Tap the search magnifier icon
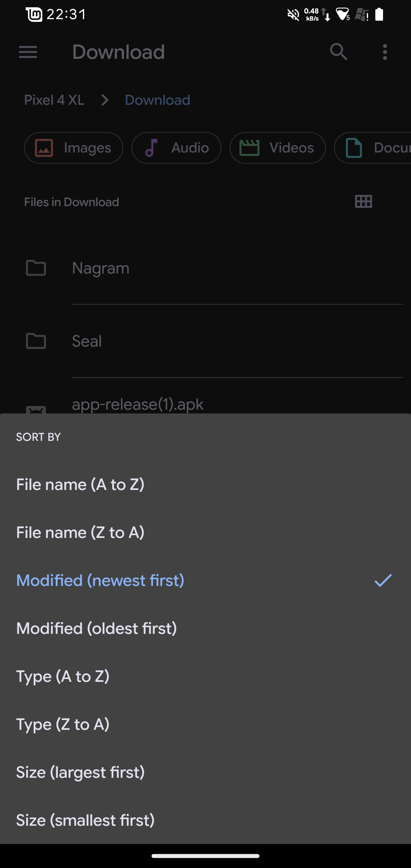Screen dimensions: 411x868 pos(338,52)
